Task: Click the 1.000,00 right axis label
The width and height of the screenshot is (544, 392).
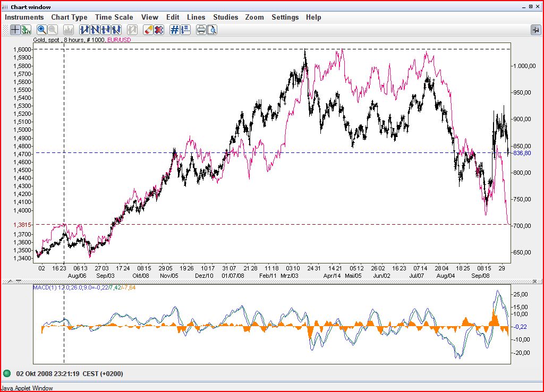Action: (x=524, y=66)
